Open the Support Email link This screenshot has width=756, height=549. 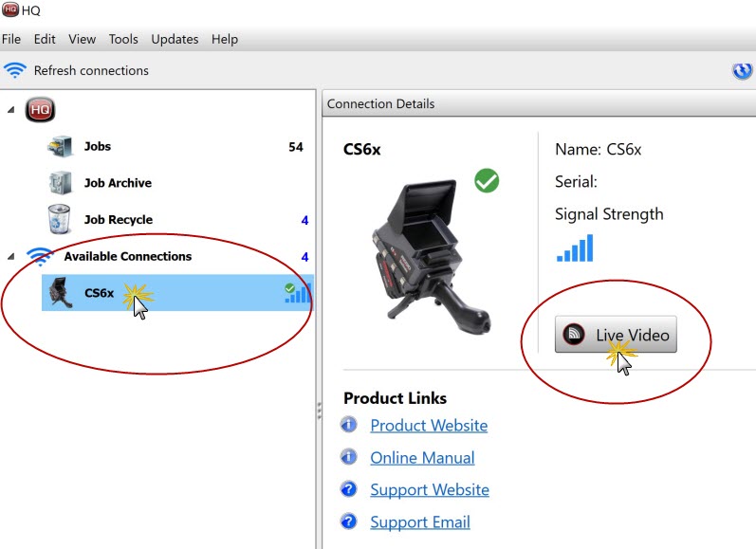point(420,522)
